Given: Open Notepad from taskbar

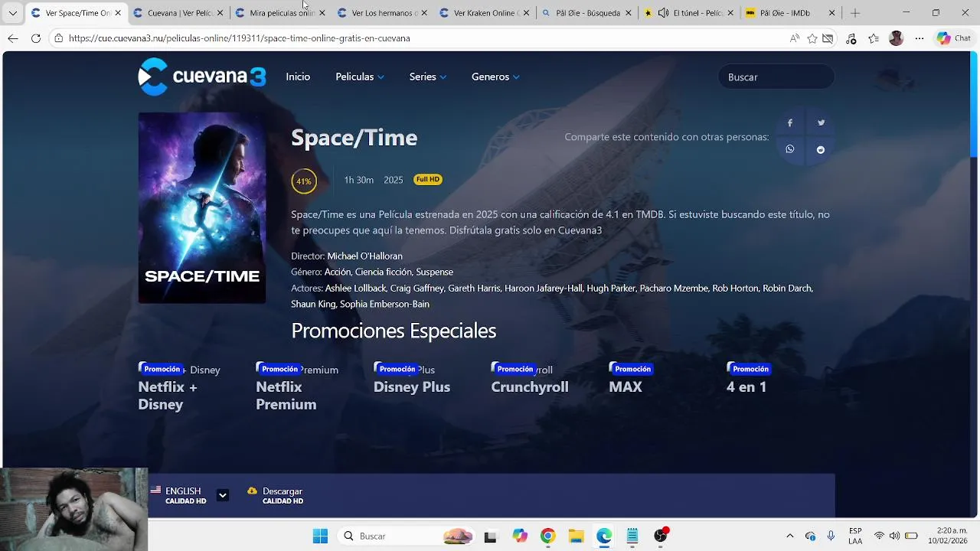Looking at the screenshot, I should 632,536.
